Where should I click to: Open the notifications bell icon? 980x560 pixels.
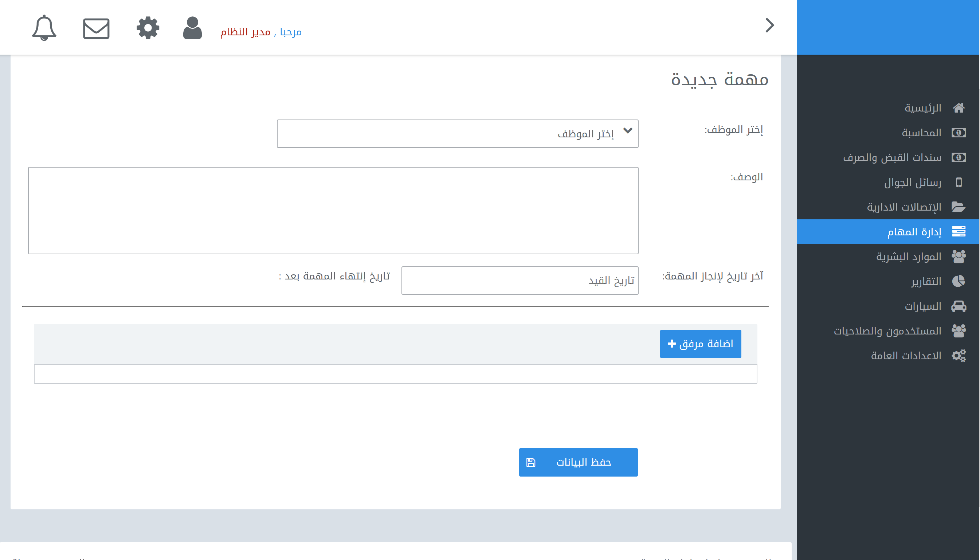point(43,28)
